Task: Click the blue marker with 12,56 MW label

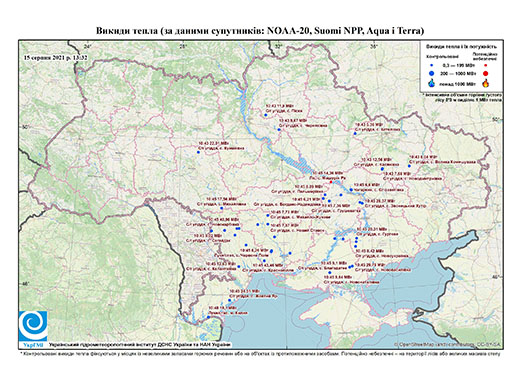Action: point(382,169)
